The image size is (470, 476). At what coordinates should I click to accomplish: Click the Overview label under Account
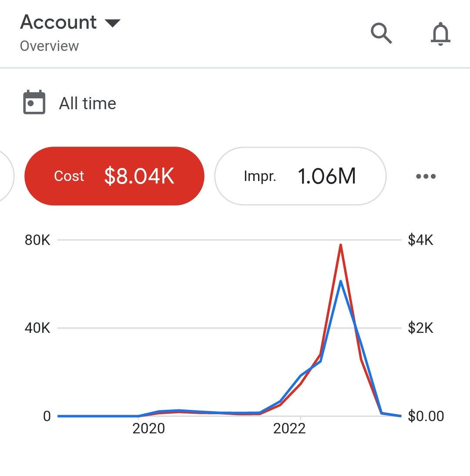click(x=49, y=45)
